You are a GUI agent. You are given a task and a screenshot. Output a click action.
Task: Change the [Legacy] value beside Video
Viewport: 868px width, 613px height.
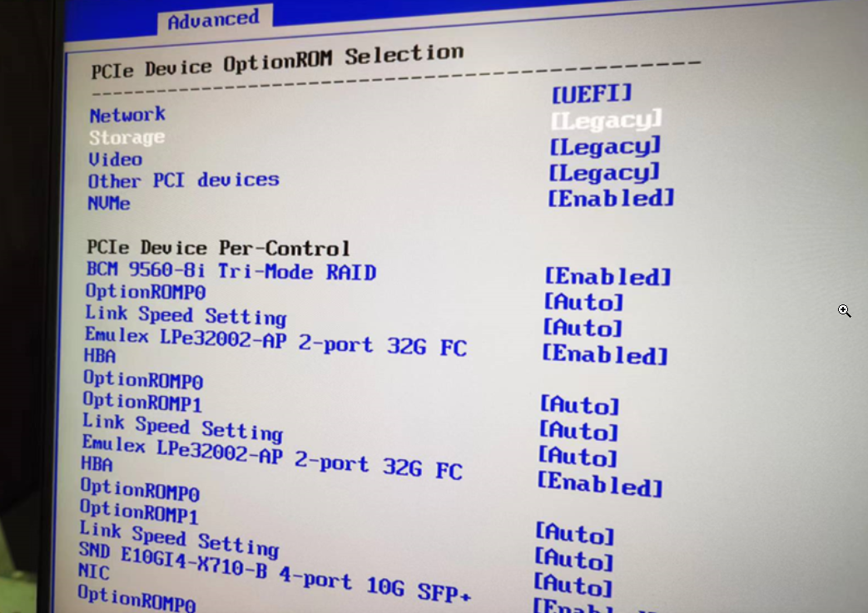pos(605,146)
